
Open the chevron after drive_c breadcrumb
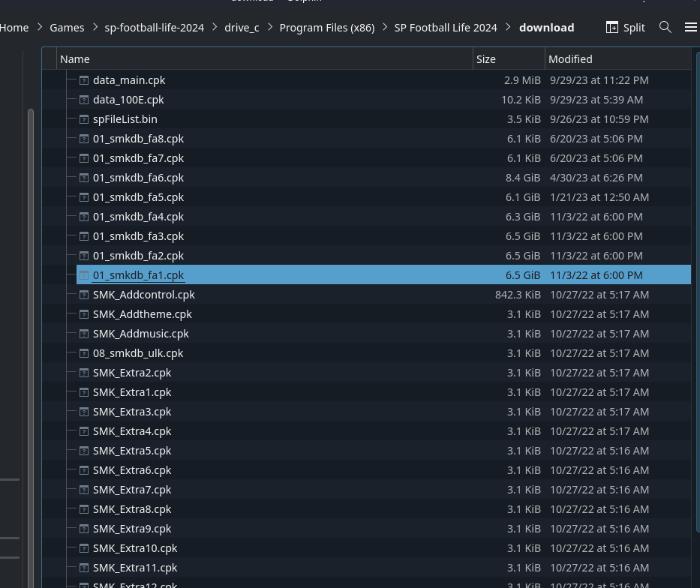tap(270, 27)
